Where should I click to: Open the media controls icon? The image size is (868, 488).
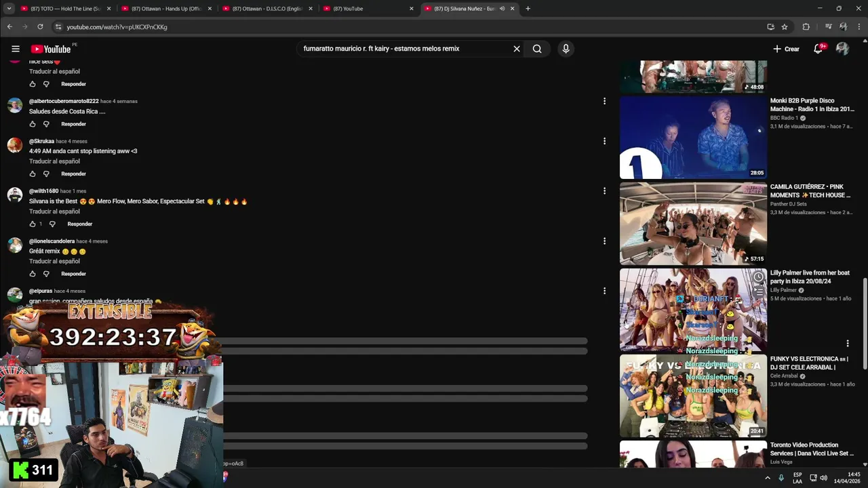(x=829, y=27)
